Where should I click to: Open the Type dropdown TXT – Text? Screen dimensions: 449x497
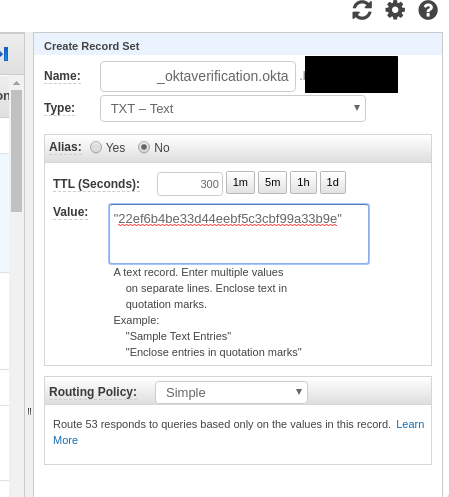click(233, 108)
